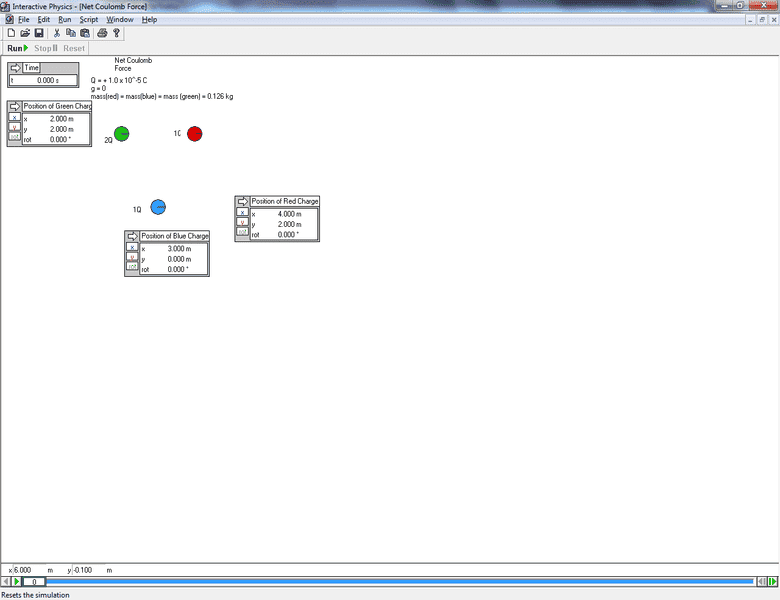
Task: Step forward with the right-end green control
Action: point(773,582)
